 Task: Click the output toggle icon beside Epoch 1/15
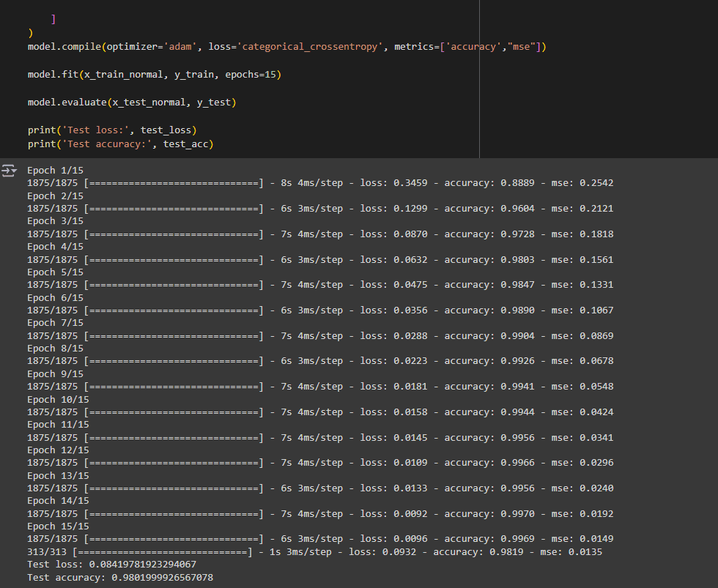tap(9, 171)
